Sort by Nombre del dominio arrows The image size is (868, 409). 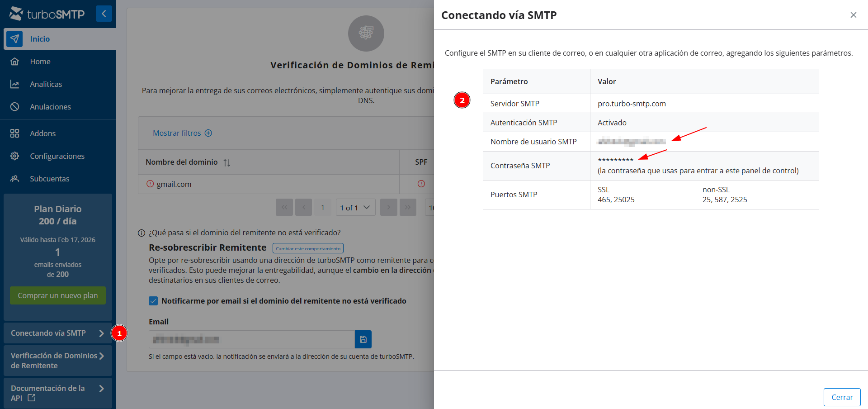click(227, 162)
